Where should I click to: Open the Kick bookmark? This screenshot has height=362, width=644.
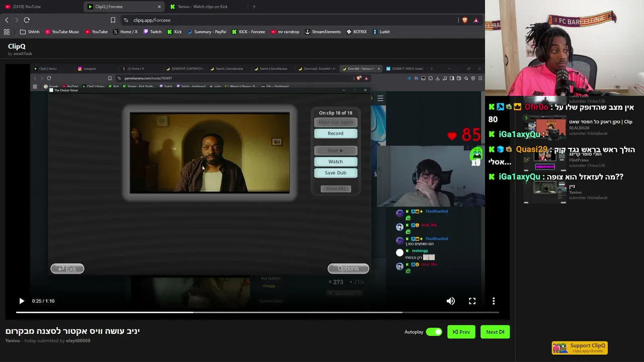pos(175,32)
